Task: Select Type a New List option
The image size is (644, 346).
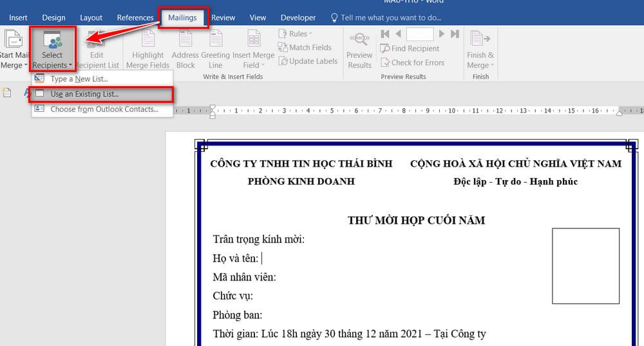Action: coord(79,79)
